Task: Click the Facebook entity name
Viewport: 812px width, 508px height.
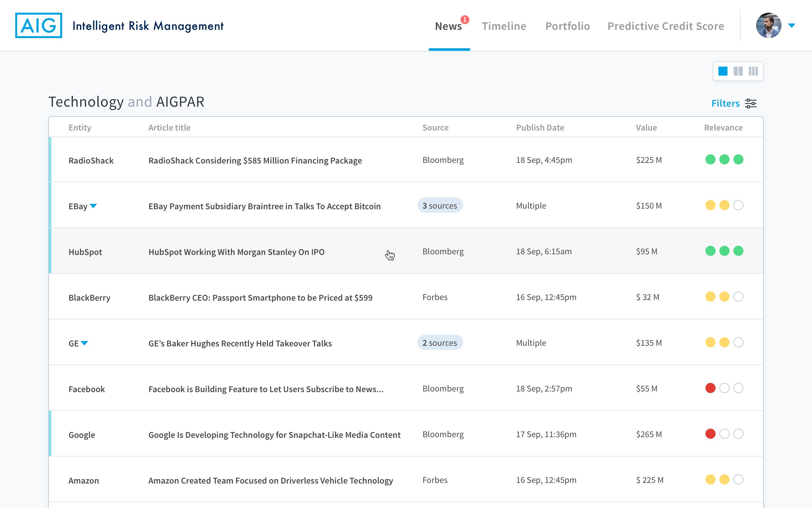Action: (87, 389)
